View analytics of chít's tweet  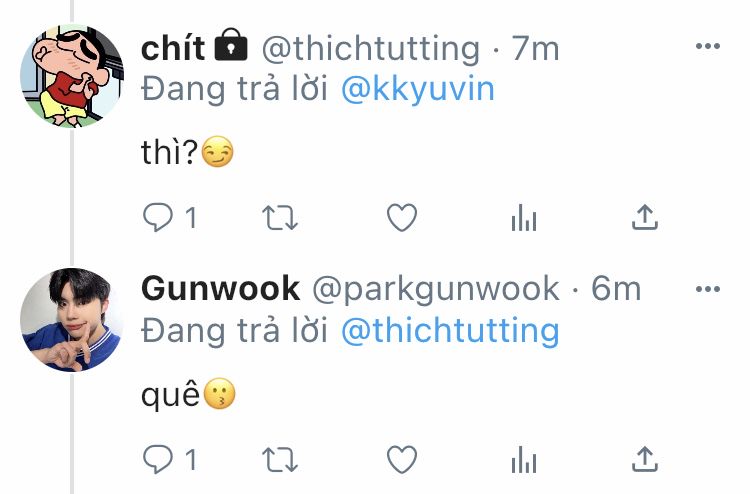coord(524,218)
